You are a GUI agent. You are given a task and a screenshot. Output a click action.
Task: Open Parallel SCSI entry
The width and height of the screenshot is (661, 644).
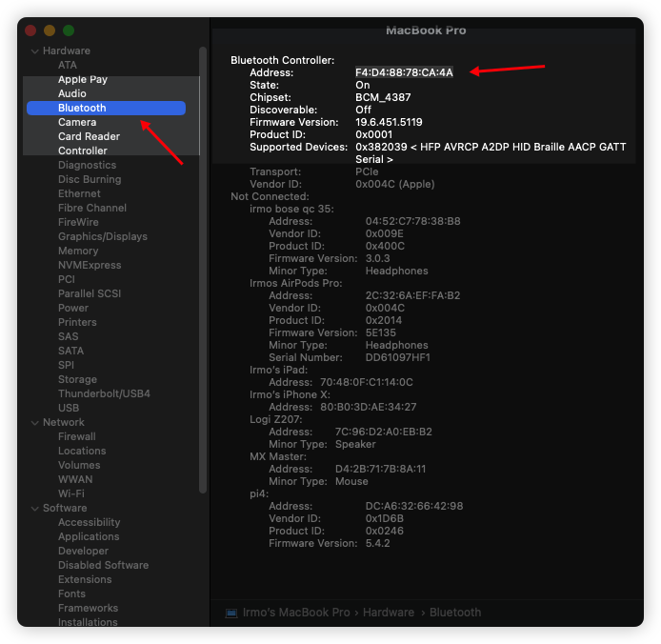90,293
